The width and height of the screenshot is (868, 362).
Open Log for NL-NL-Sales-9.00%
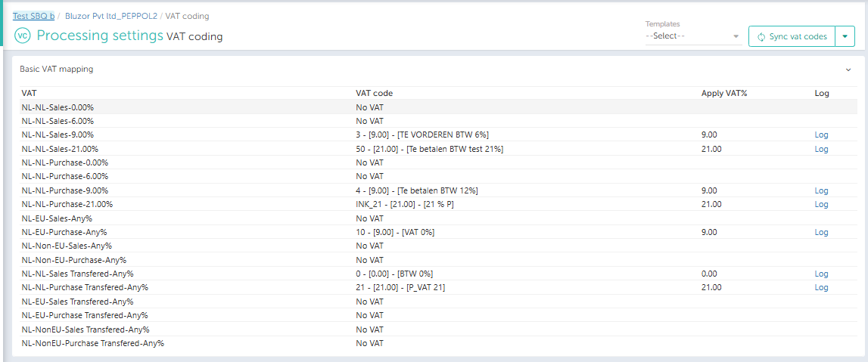pos(821,135)
